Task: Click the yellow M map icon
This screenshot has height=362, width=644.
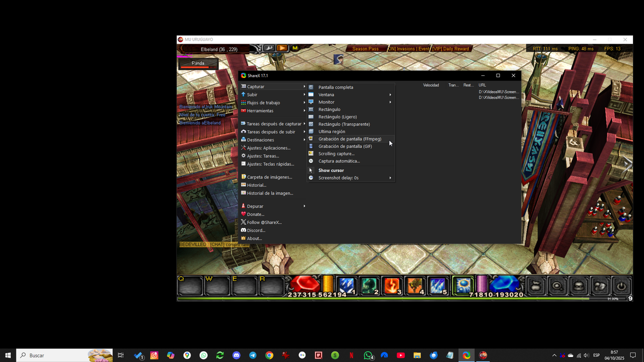Action: tap(295, 48)
